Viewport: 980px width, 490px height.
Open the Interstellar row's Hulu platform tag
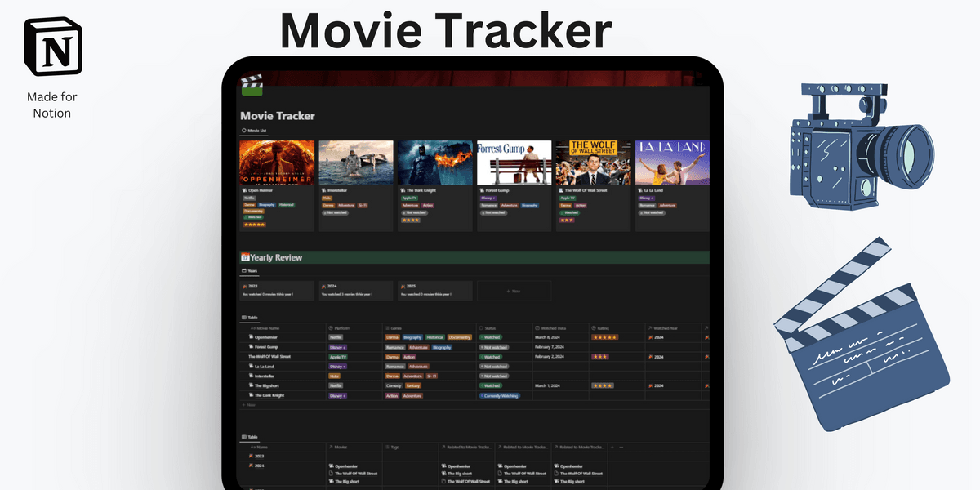coord(334,376)
